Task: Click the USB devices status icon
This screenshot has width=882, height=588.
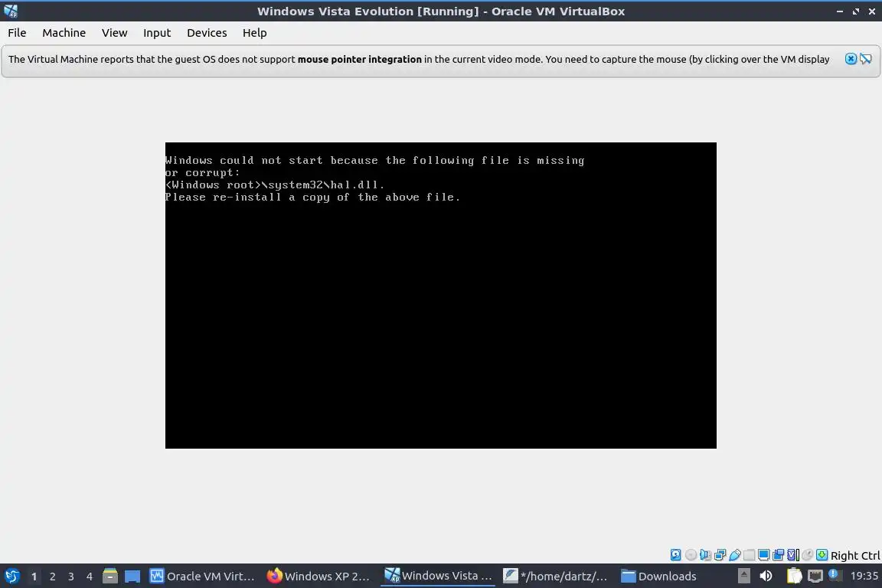Action: [735, 555]
